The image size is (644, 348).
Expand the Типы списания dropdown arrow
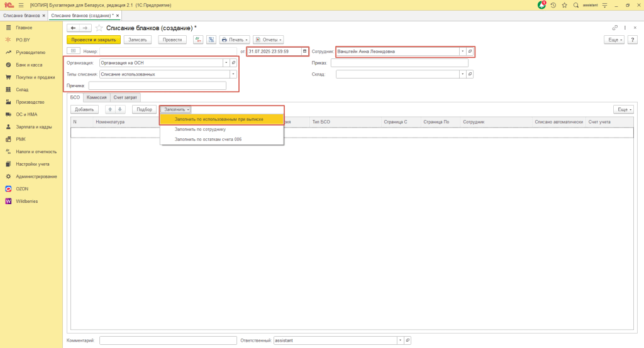[x=233, y=74]
